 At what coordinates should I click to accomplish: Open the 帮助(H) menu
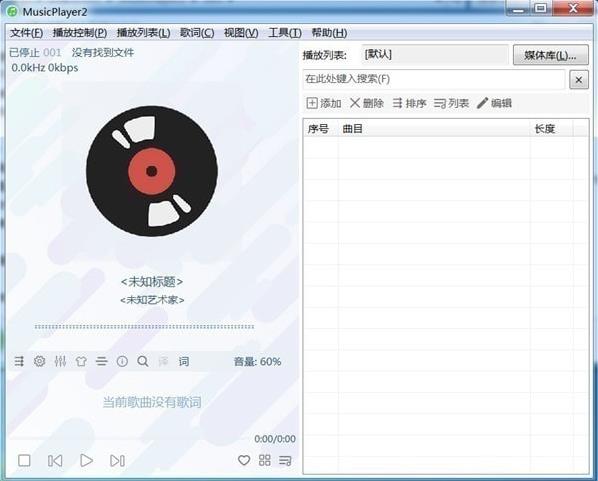coord(329,33)
